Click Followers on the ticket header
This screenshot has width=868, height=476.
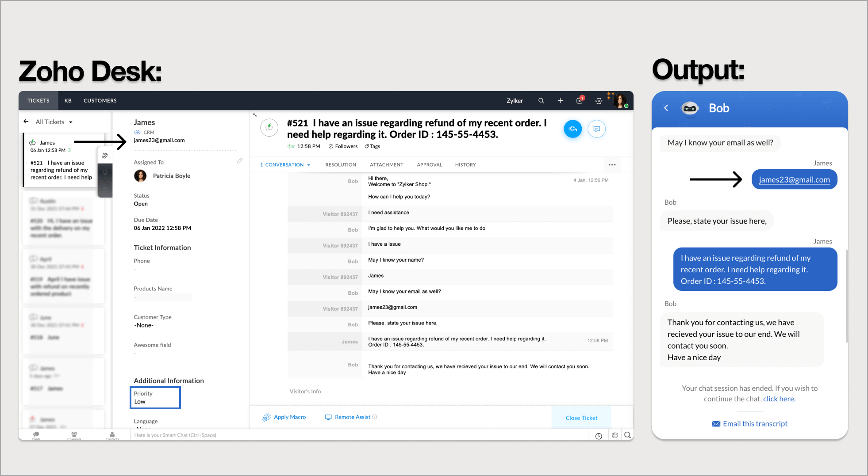tap(343, 146)
